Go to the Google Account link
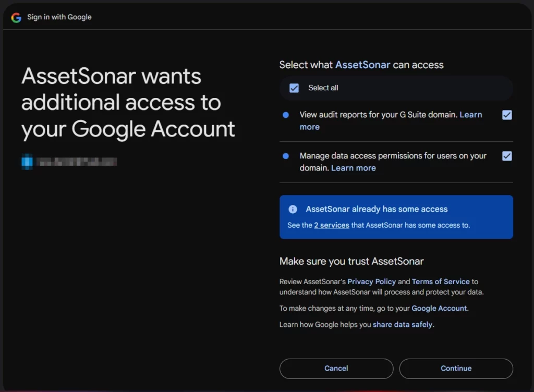The width and height of the screenshot is (534, 392). click(x=439, y=308)
